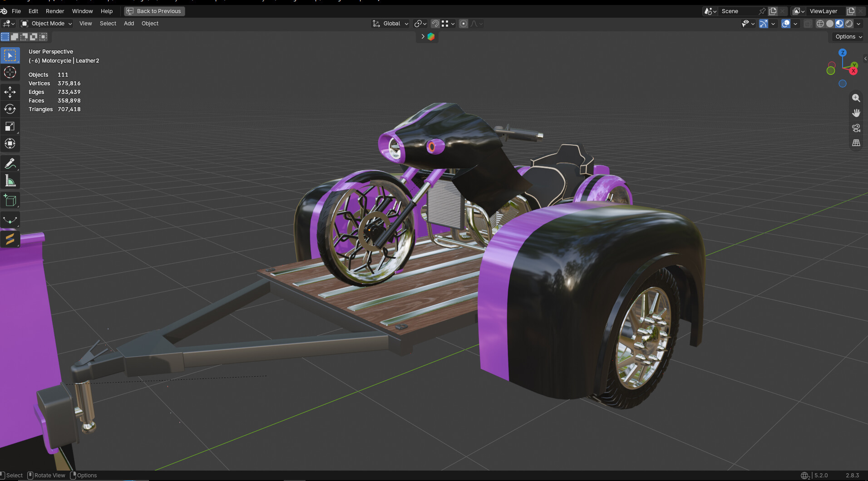Switch to orthographic grid view icon
This screenshot has height=481, width=868.
(856, 143)
